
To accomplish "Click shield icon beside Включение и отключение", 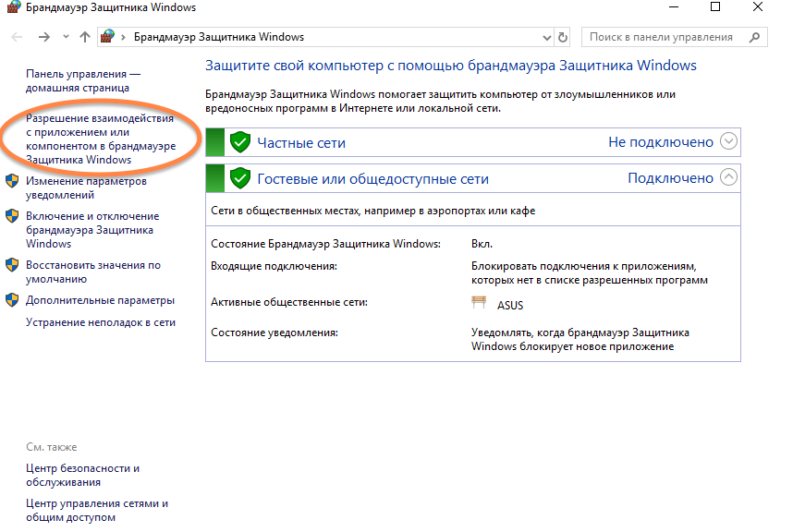I will pos(12,216).
